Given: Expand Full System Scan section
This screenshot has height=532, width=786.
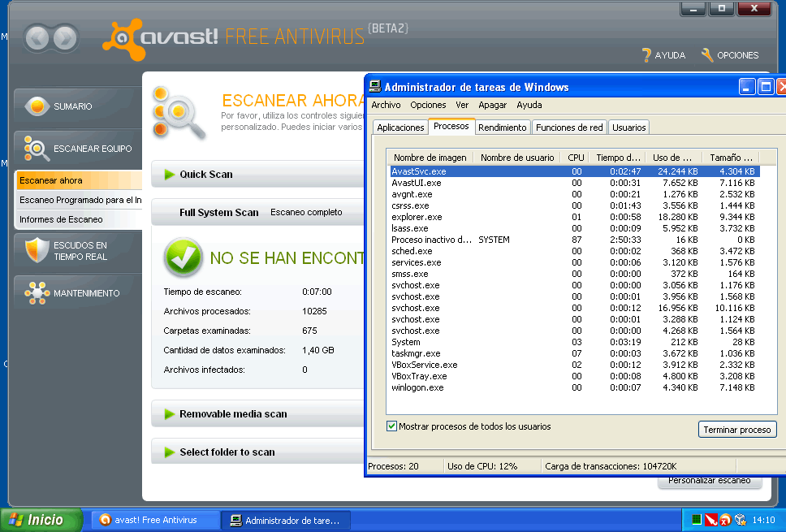Looking at the screenshot, I should click(257, 212).
